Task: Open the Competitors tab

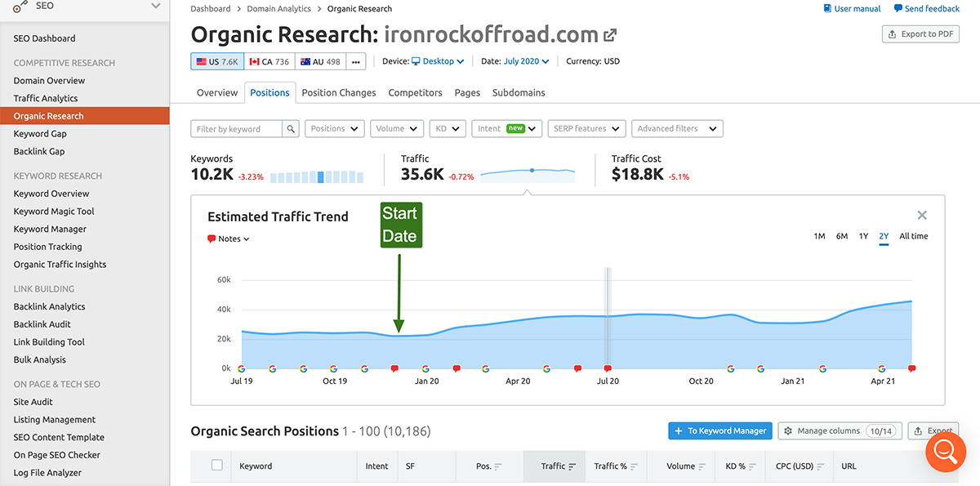Action: [x=415, y=93]
